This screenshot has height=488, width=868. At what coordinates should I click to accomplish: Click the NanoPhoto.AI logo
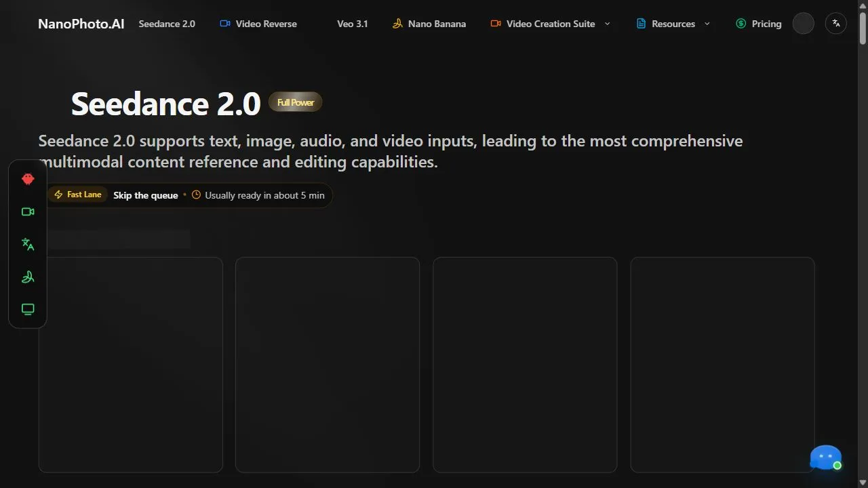[81, 24]
